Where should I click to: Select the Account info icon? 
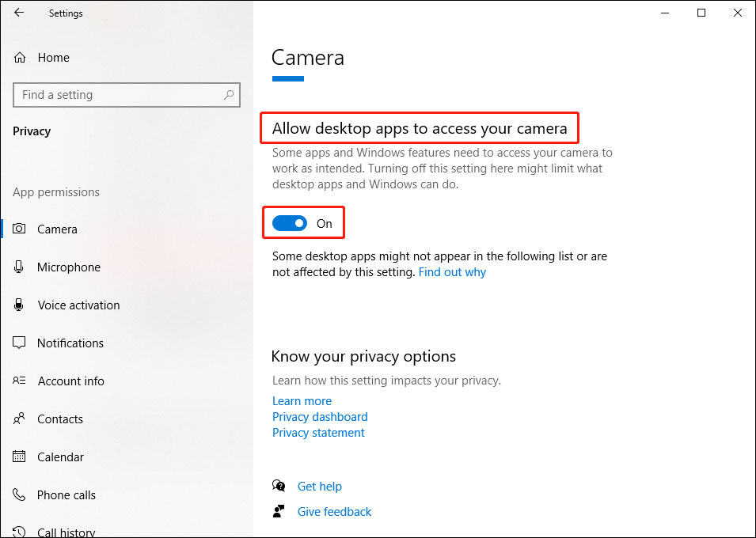click(x=19, y=381)
